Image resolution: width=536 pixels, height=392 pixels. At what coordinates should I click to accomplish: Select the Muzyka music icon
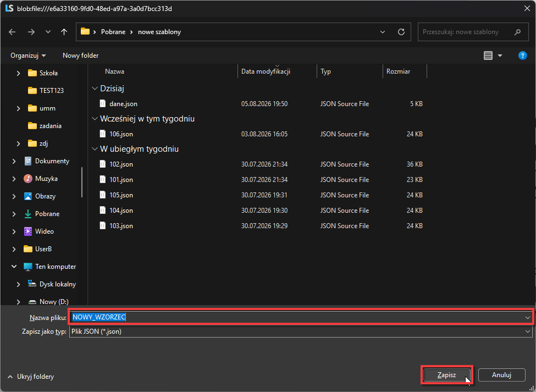point(27,178)
